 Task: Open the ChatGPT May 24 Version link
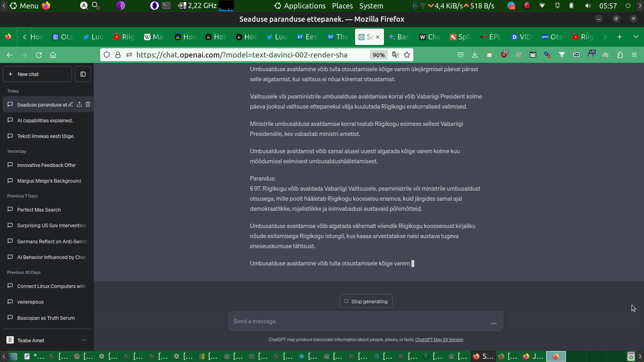(439, 340)
